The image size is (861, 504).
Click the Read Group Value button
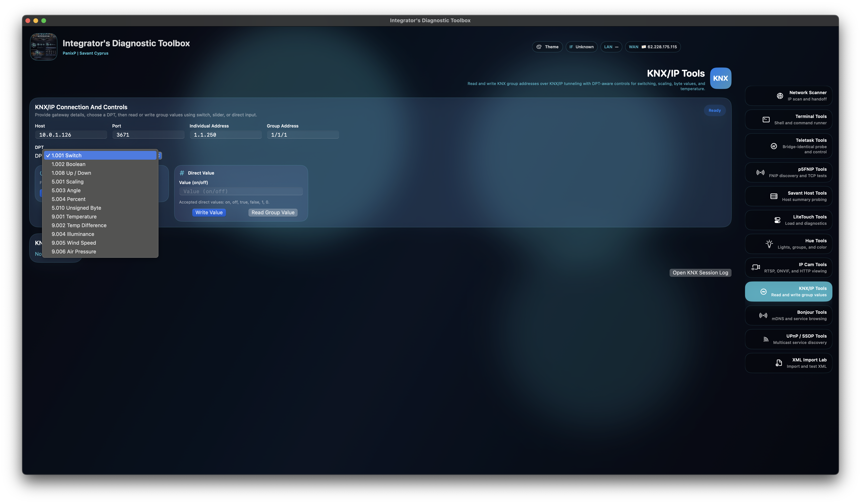(273, 212)
